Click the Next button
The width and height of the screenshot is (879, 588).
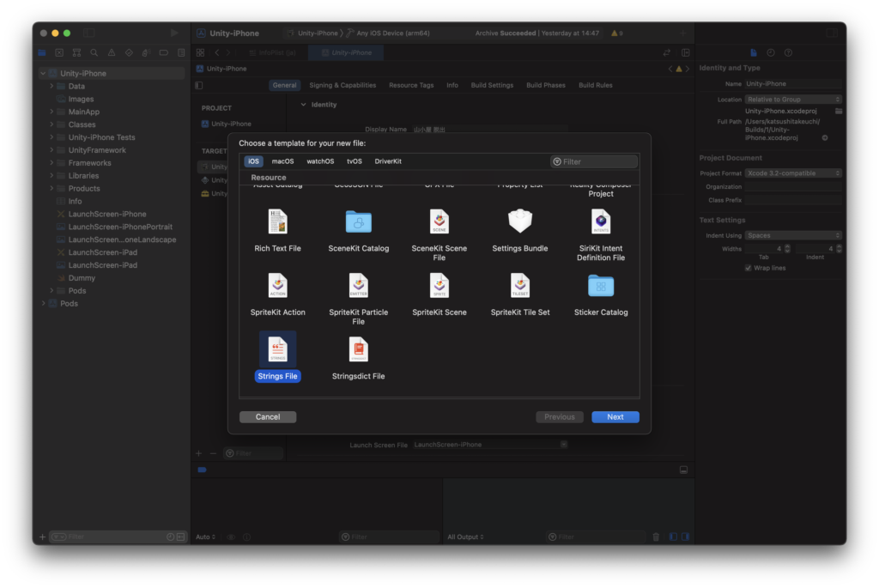click(x=615, y=417)
